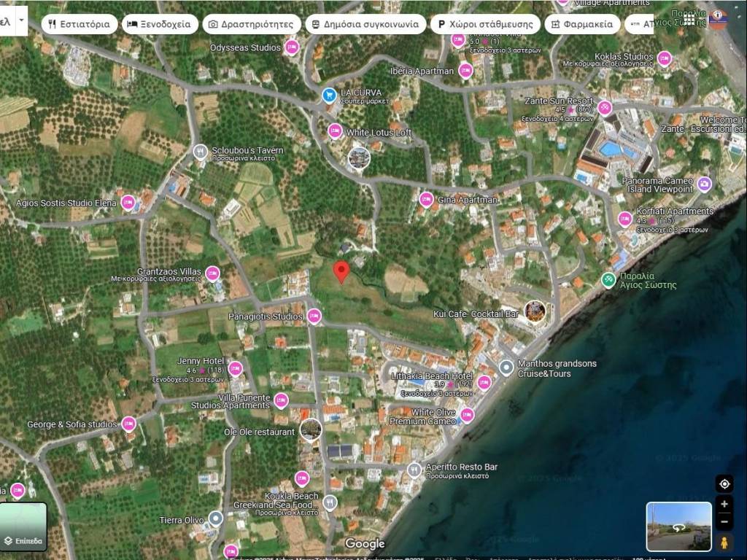Toggle map layers with the Επίπεδα button
Image resolution: width=747 pixels, height=560 pixels.
click(23, 526)
